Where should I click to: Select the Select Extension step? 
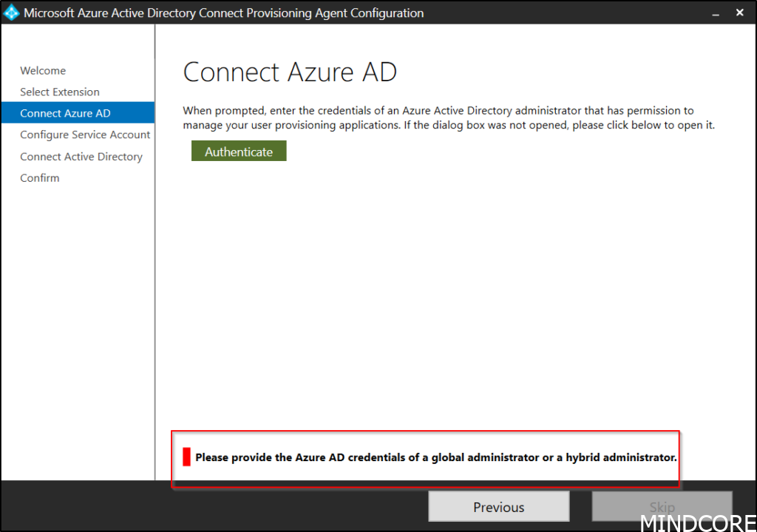tap(60, 92)
